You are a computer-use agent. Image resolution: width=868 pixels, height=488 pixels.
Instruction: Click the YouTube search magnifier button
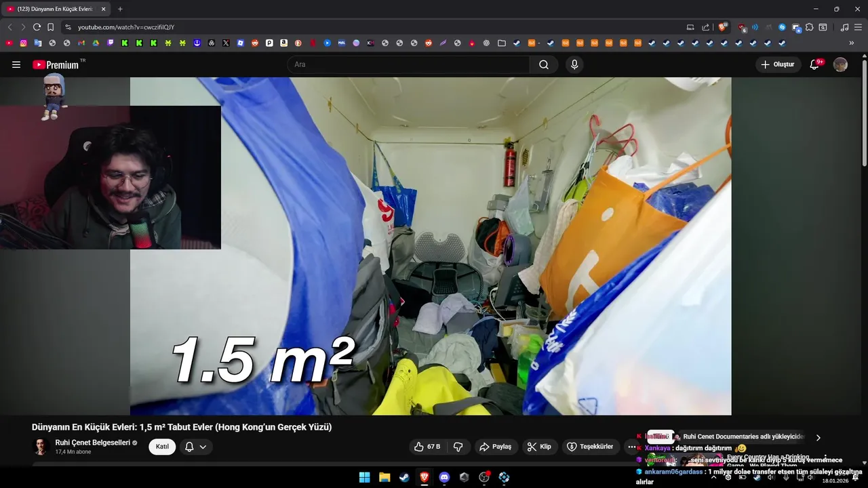[544, 64]
